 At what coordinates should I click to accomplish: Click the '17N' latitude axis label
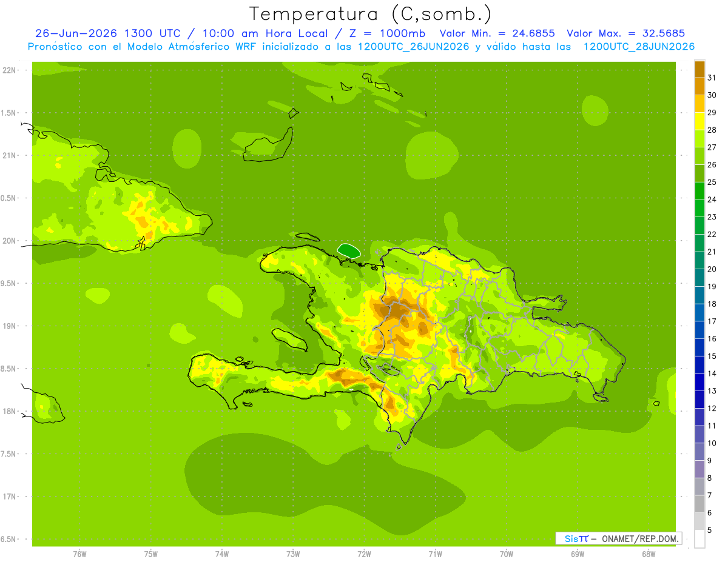10,497
